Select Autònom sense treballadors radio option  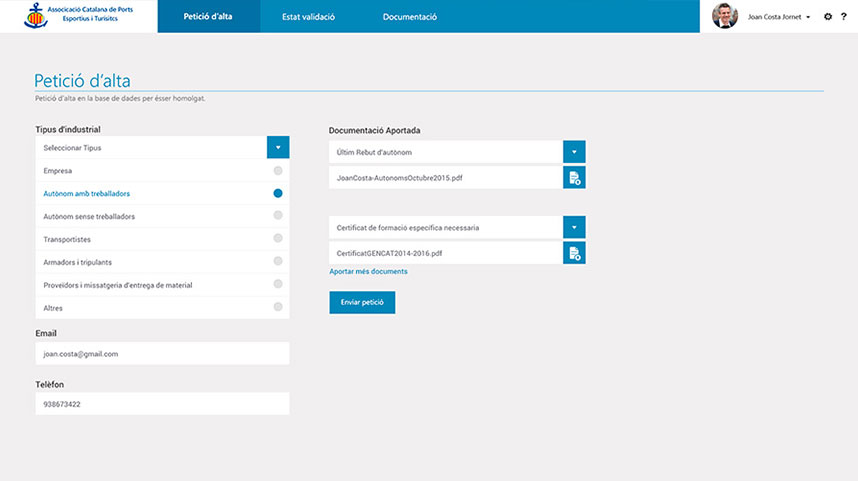pos(278,216)
